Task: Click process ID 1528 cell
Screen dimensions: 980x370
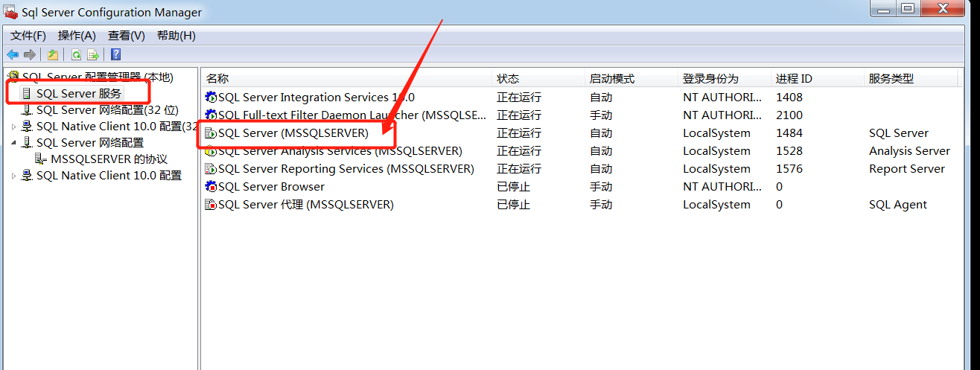Action: (x=789, y=151)
